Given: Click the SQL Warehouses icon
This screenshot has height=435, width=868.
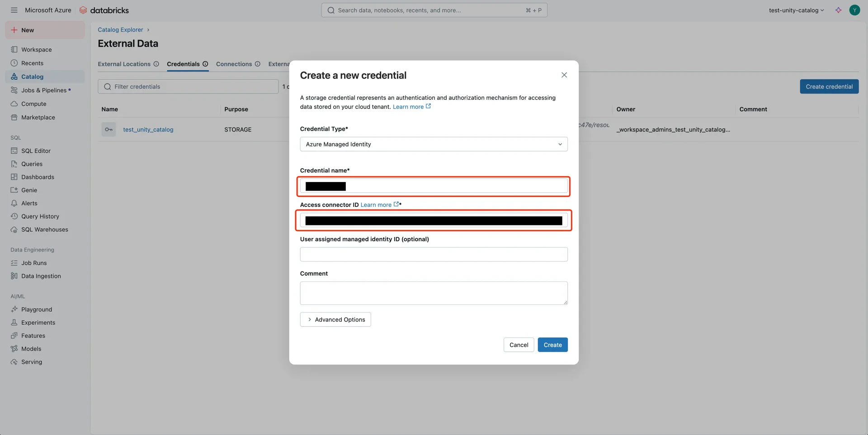Looking at the screenshot, I should [x=14, y=229].
